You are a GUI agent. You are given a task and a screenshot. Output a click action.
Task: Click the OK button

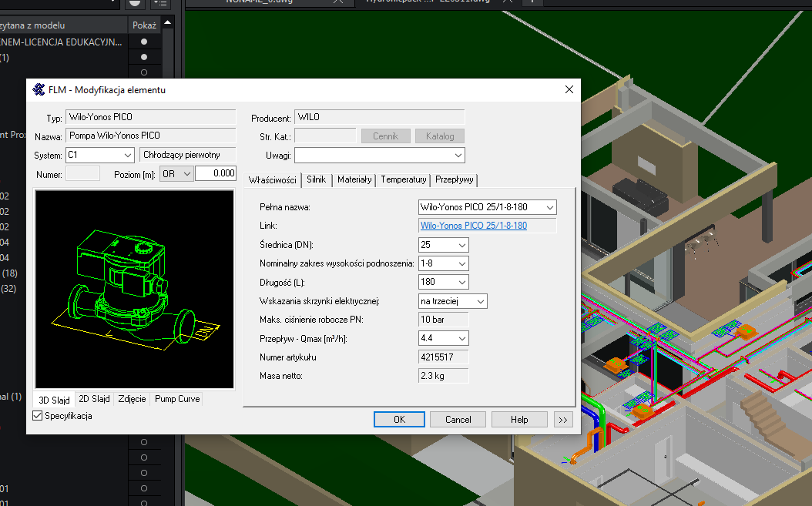point(399,420)
